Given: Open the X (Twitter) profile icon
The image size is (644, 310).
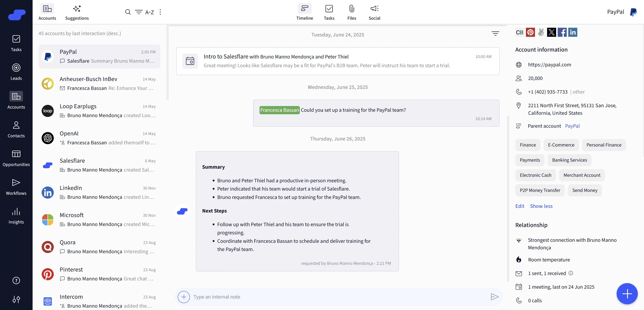Looking at the screenshot, I should pos(551,32).
